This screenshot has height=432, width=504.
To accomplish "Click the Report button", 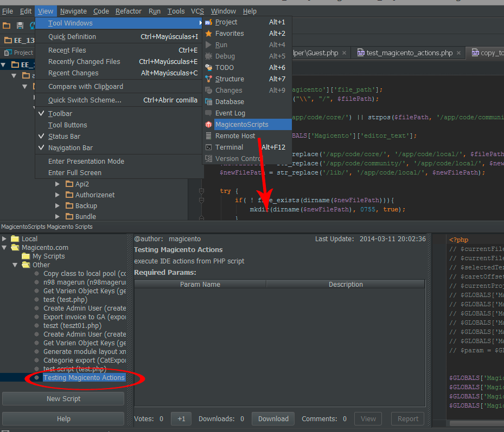I will 407,419.
